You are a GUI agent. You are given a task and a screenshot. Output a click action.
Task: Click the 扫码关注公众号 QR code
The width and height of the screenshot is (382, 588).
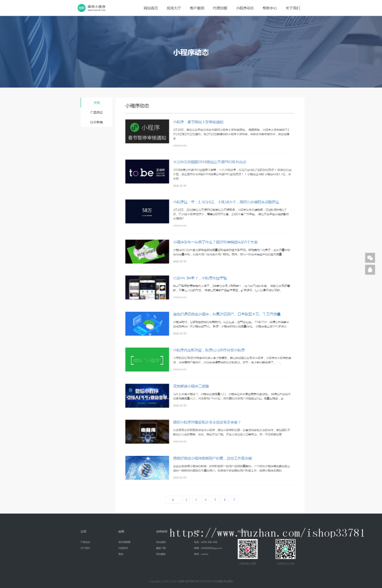[285, 549]
